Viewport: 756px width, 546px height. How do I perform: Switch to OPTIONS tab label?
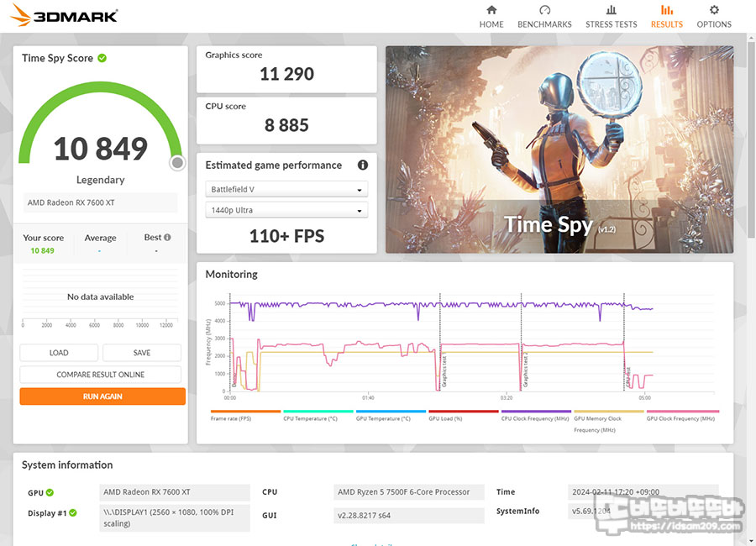pyautogui.click(x=714, y=24)
